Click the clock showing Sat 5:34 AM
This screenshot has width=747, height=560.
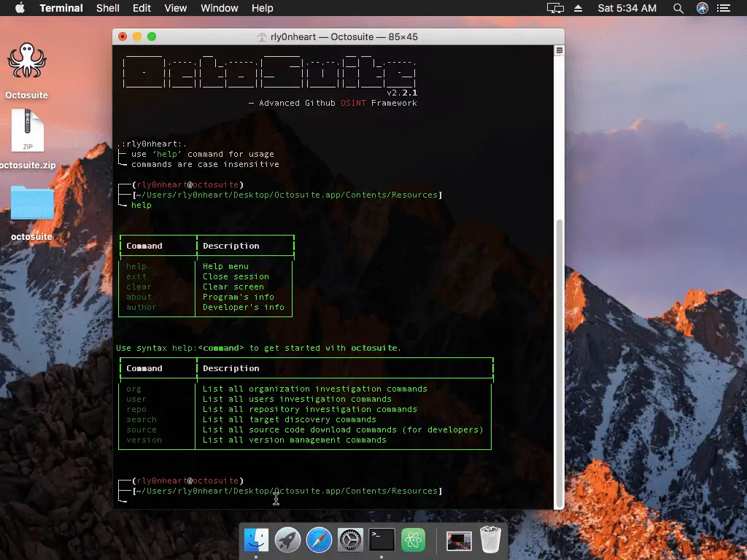coord(627,8)
